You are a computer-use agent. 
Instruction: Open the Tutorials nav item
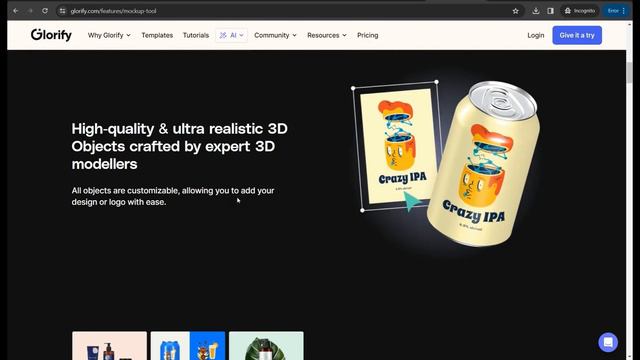196,36
